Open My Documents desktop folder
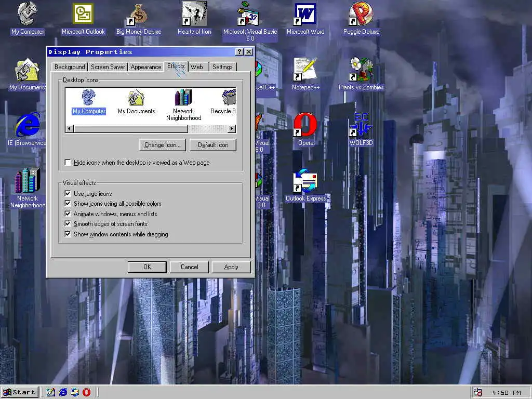 tap(27, 74)
